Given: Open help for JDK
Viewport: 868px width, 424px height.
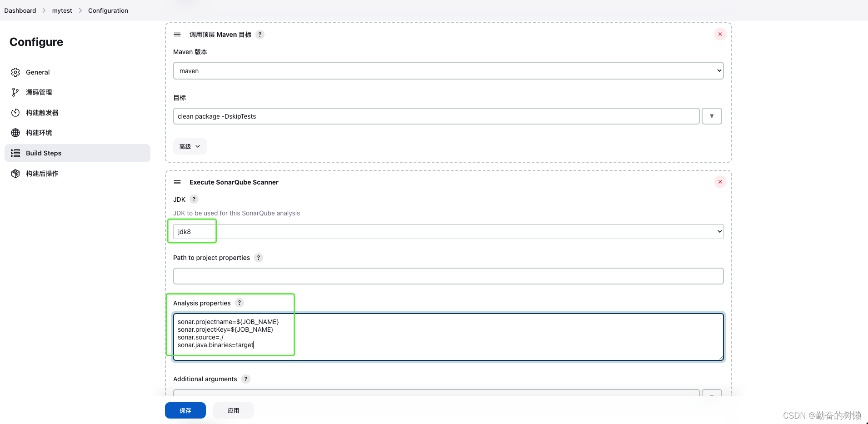Looking at the screenshot, I should 194,199.
